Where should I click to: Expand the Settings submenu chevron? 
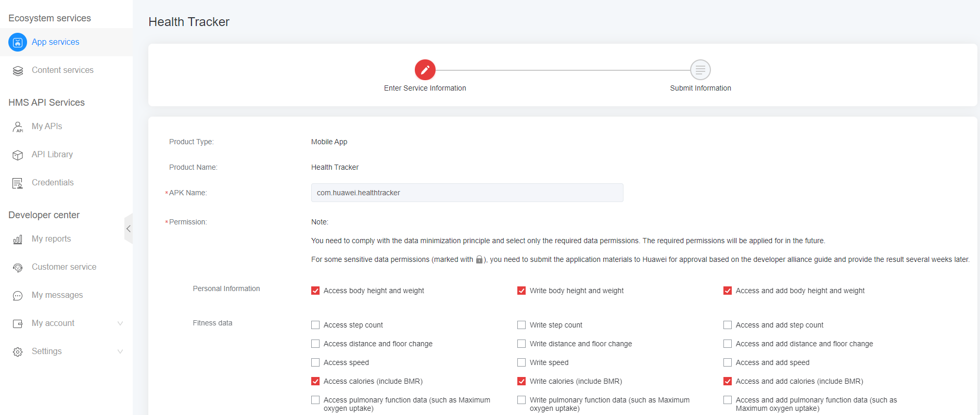(120, 351)
